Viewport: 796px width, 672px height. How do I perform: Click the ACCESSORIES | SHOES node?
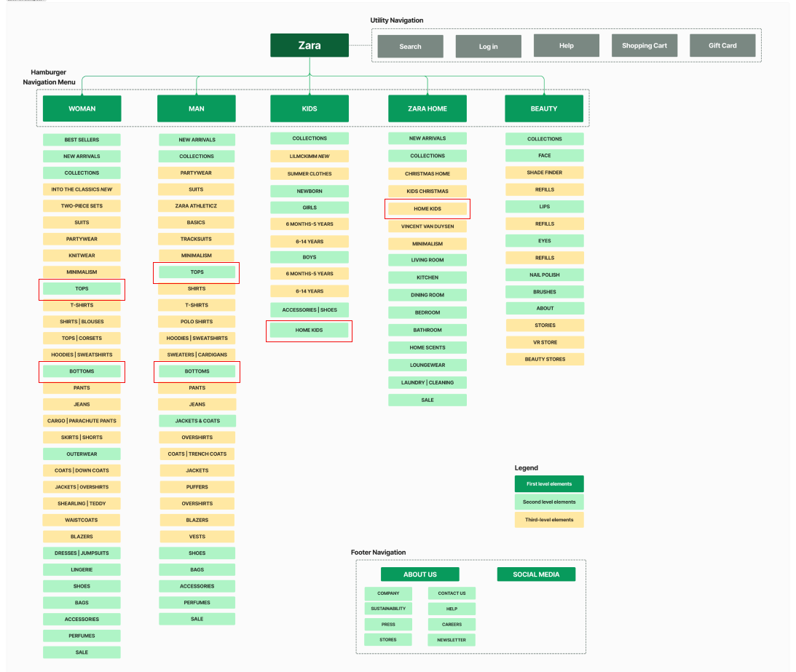310,309
